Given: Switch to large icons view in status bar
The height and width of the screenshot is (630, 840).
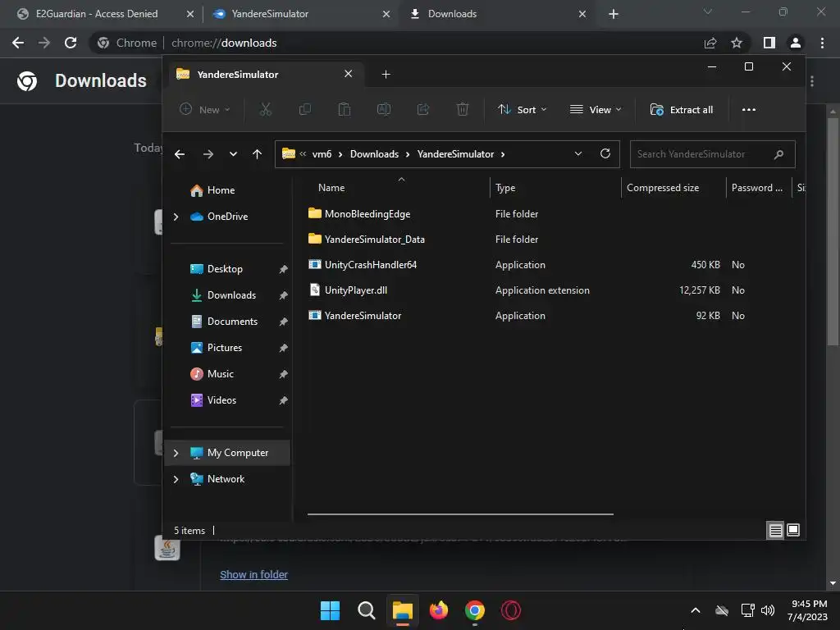Looking at the screenshot, I should click(793, 531).
